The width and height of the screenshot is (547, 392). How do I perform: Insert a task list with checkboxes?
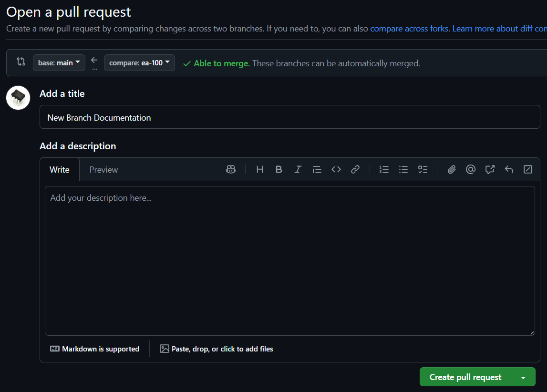click(423, 169)
